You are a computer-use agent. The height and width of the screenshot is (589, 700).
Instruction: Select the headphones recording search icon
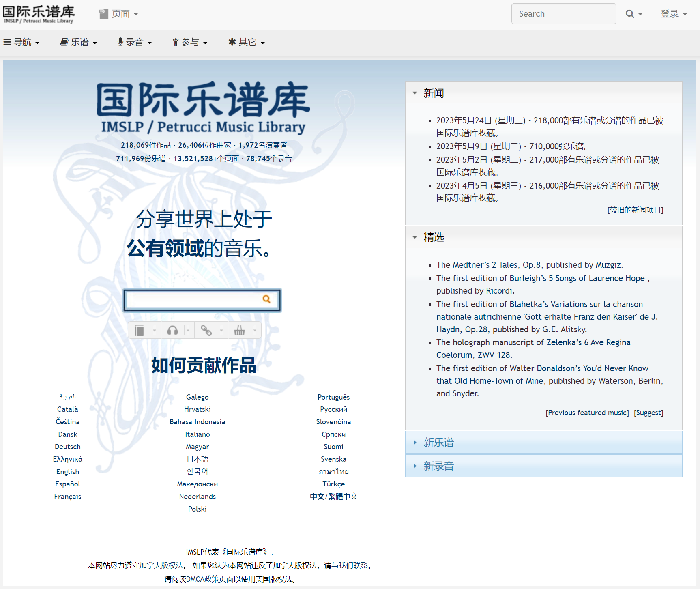173,331
